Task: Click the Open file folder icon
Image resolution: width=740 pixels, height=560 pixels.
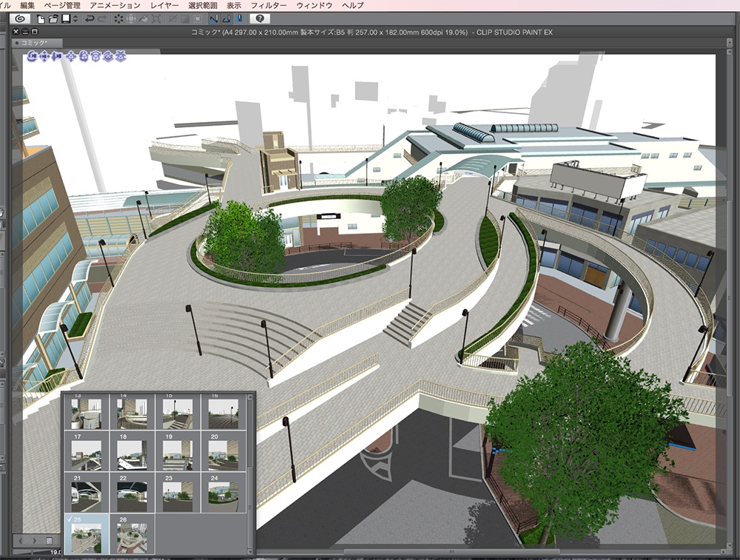Action: click(x=53, y=19)
